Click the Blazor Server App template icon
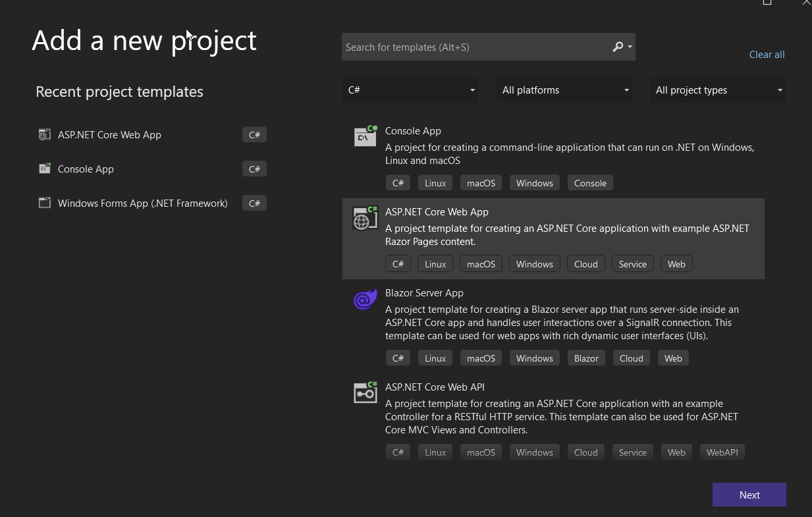This screenshot has width=812, height=517. [x=365, y=299]
